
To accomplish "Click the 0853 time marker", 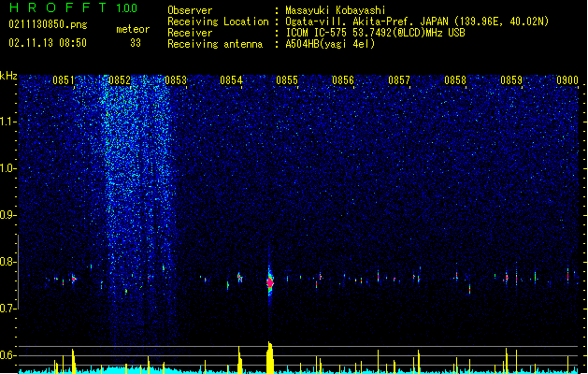I will (176, 80).
